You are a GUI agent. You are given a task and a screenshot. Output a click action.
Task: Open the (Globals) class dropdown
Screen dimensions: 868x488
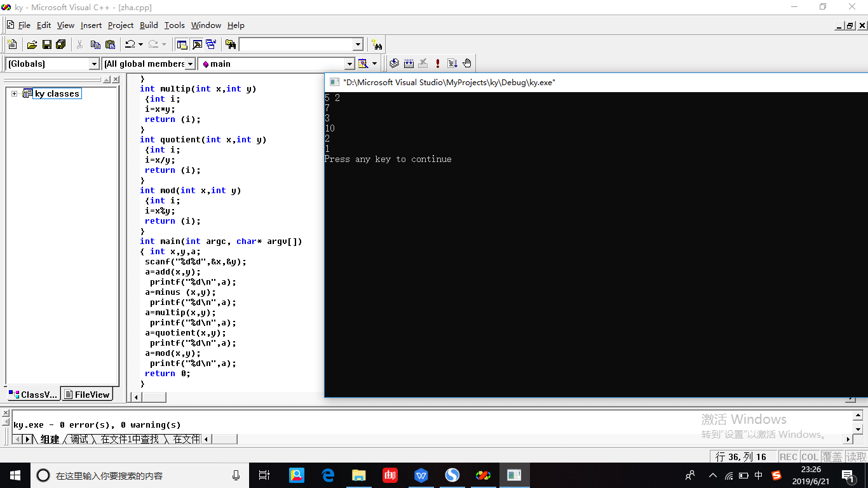click(94, 64)
